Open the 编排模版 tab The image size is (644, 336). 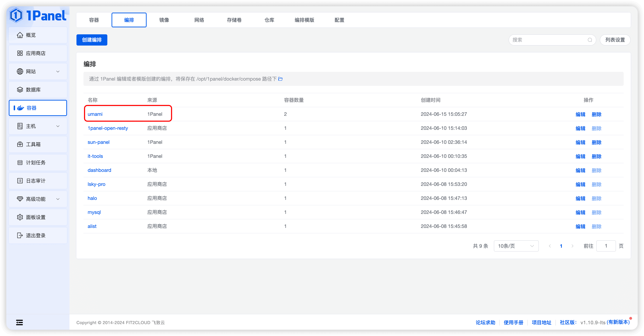coord(304,20)
